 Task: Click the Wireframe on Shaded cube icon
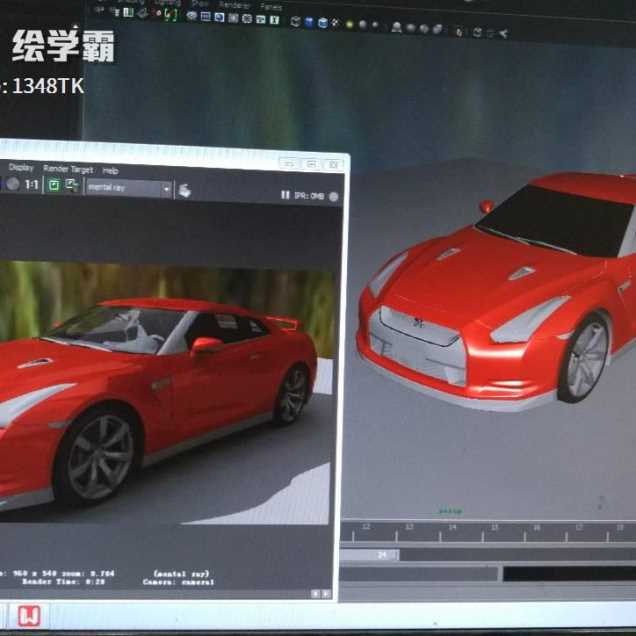point(323,23)
